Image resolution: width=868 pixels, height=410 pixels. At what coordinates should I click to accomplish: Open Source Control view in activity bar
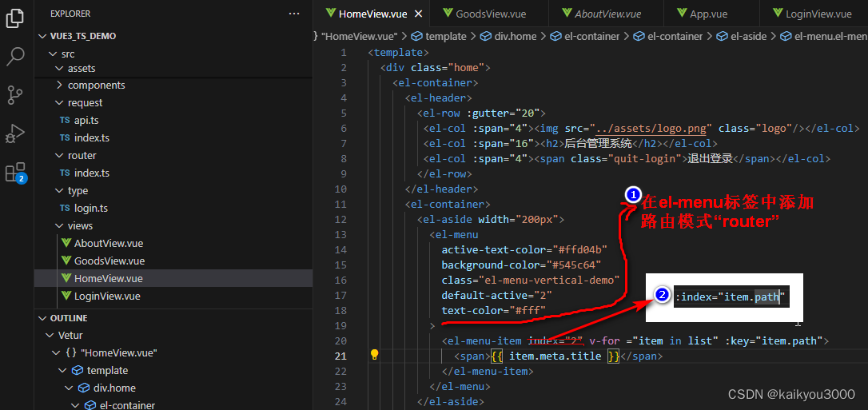point(15,95)
